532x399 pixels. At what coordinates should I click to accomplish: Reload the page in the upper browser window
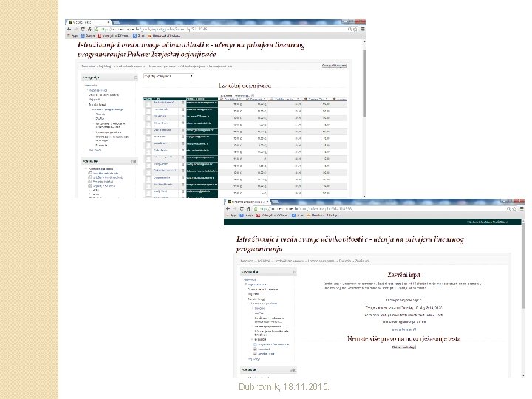click(x=83, y=29)
